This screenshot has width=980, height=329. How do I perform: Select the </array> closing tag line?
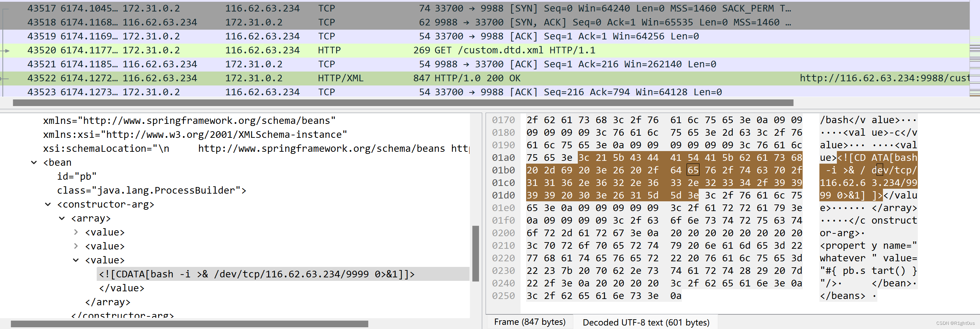coord(108,302)
